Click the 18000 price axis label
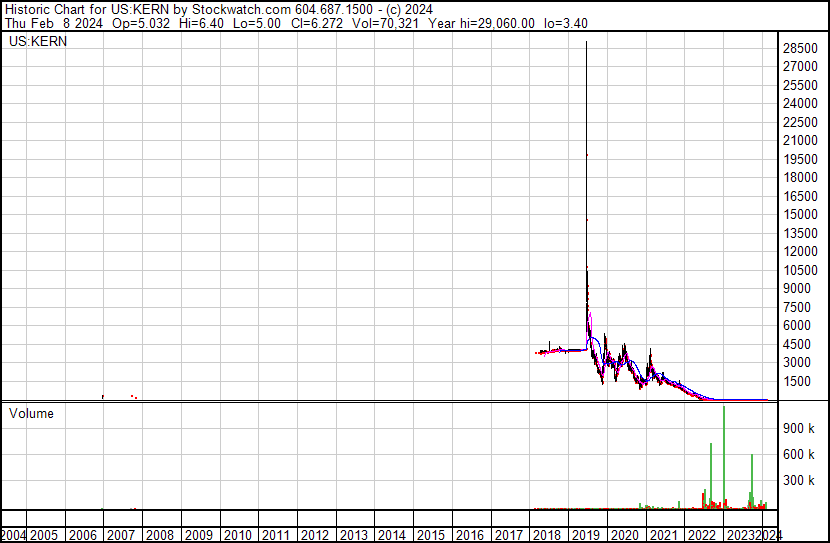 tap(800, 178)
